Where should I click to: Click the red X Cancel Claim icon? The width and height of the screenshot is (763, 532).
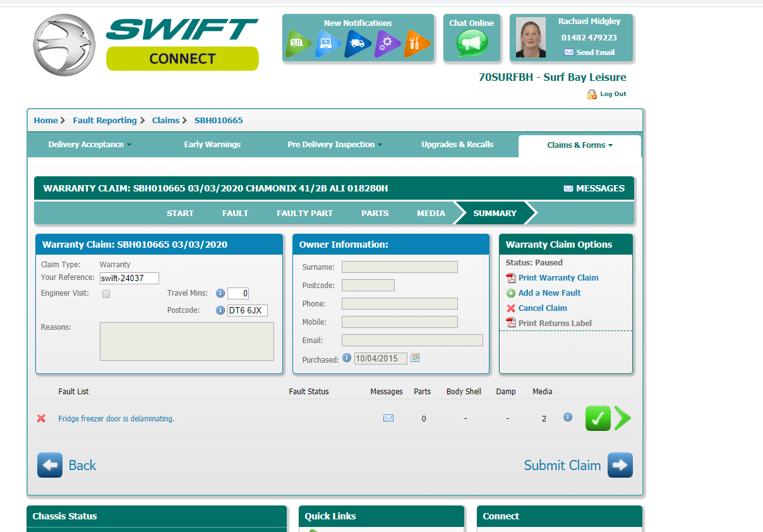coord(511,308)
